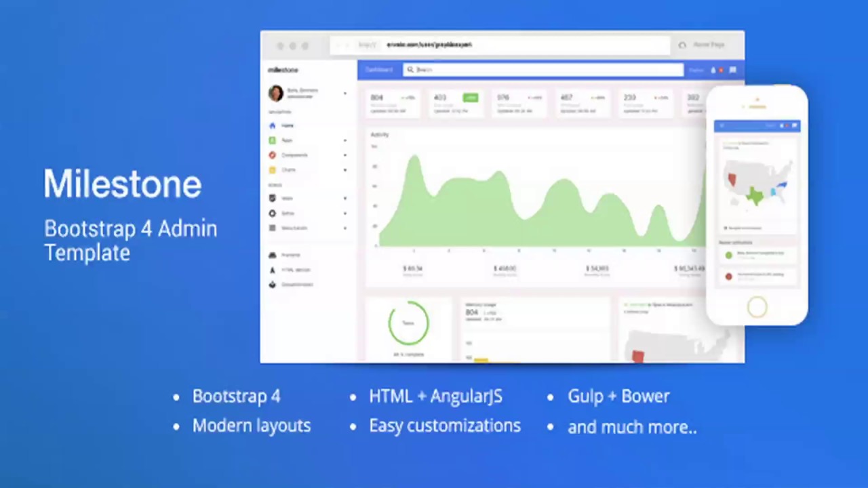Click the magnifier icon in search bar
Image resolution: width=868 pixels, height=488 pixels.
point(410,70)
